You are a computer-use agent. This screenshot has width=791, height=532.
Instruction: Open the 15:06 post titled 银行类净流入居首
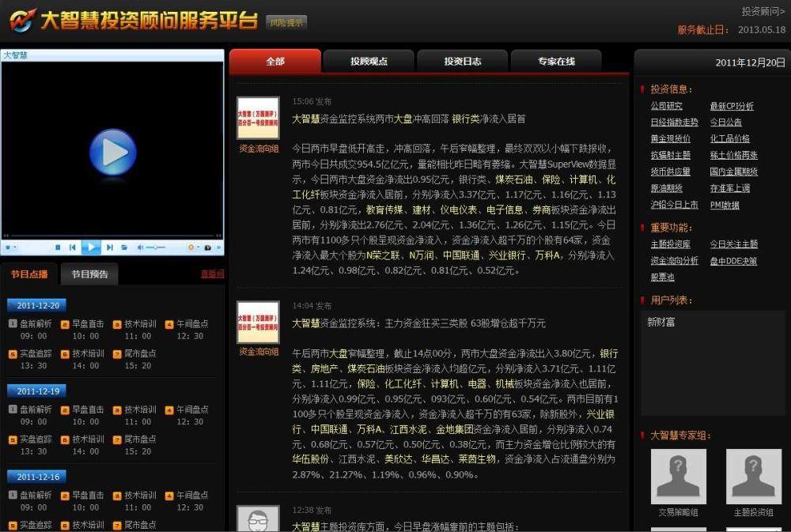(409, 119)
